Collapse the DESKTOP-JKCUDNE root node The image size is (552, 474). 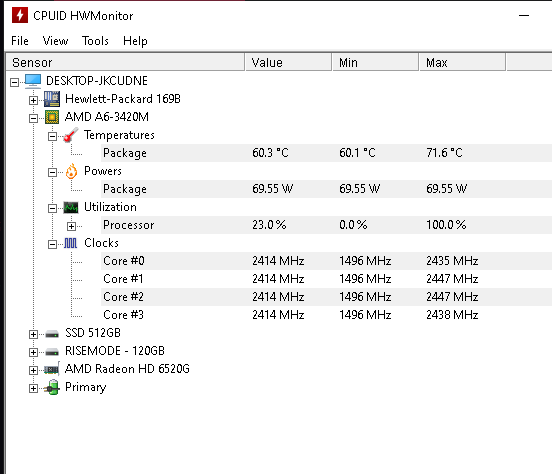[x=14, y=82]
